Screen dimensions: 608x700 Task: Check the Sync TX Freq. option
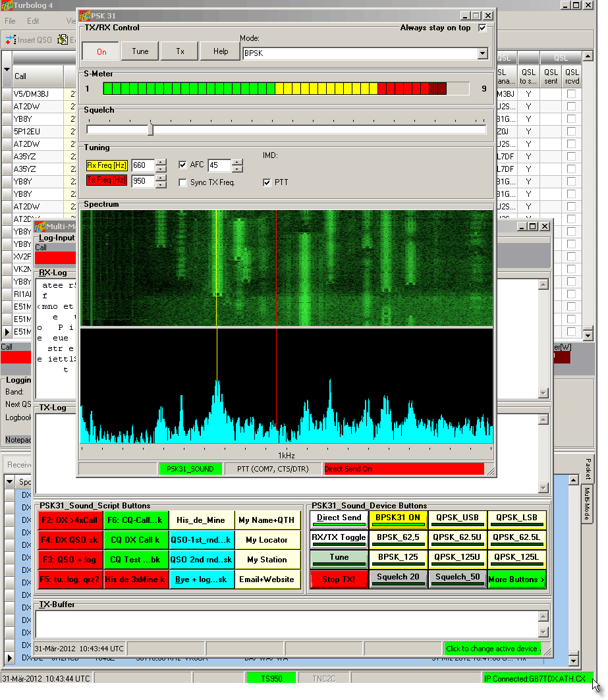point(182,182)
